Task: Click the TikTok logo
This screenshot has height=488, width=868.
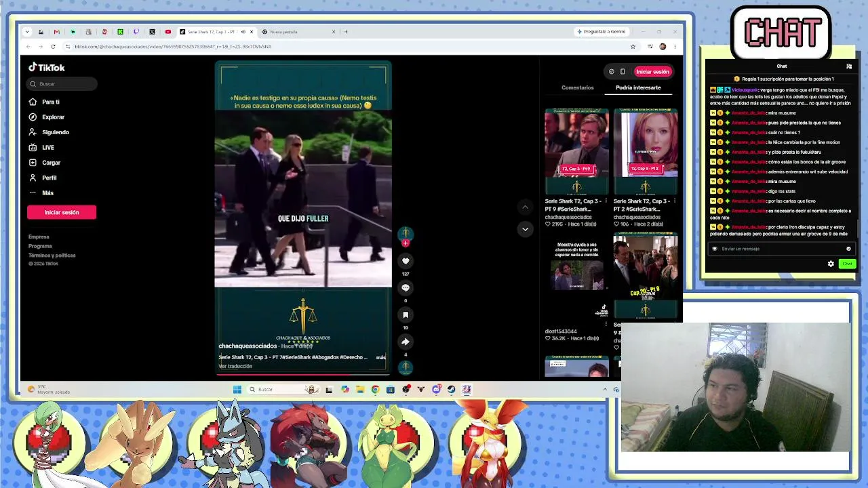Action: click(47, 67)
